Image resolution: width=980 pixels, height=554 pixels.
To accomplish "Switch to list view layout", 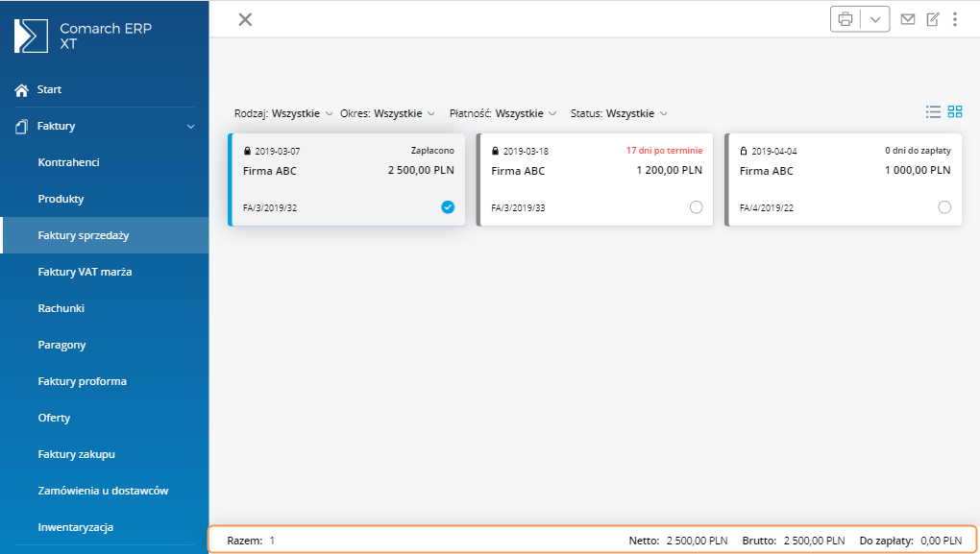I will [x=933, y=111].
